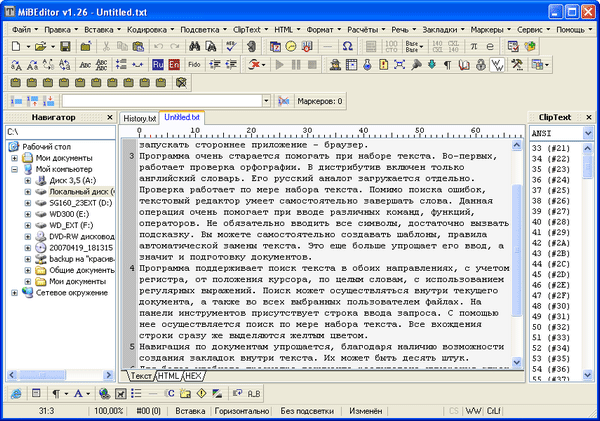
Task: Insert special symbol with Omega icon
Action: [347, 46]
